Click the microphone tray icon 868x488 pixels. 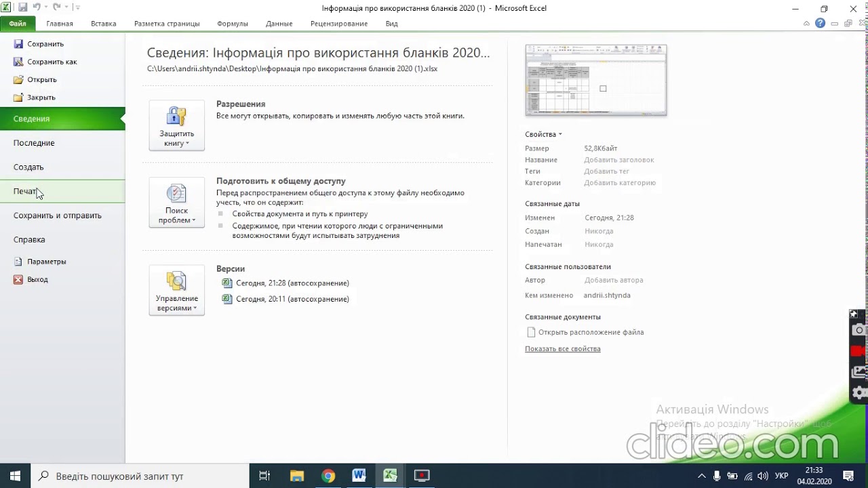tap(717, 476)
